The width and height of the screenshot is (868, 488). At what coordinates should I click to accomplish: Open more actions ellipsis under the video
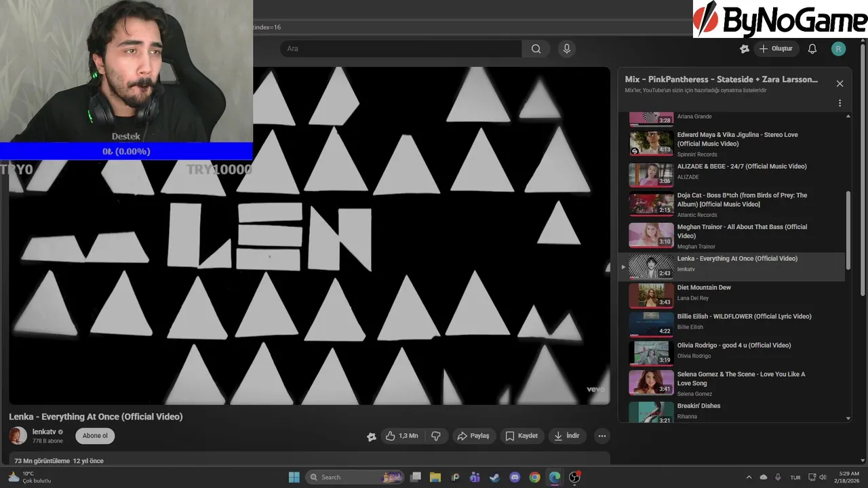coord(601,436)
